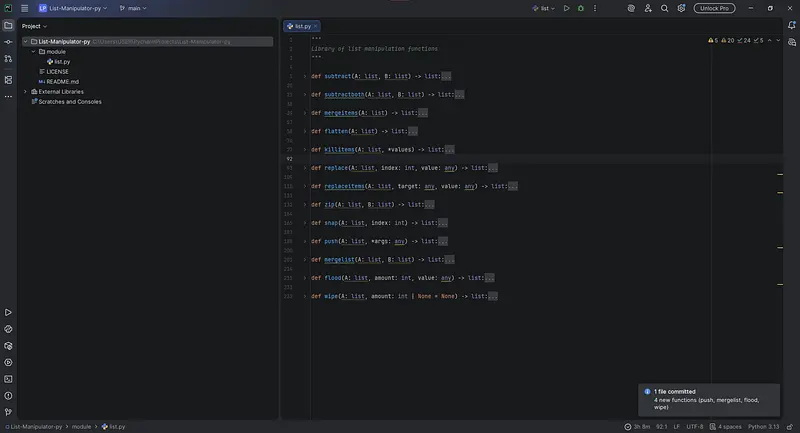This screenshot has width=800, height=433.
Task: Open the Terminal tool window
Action: (8, 379)
